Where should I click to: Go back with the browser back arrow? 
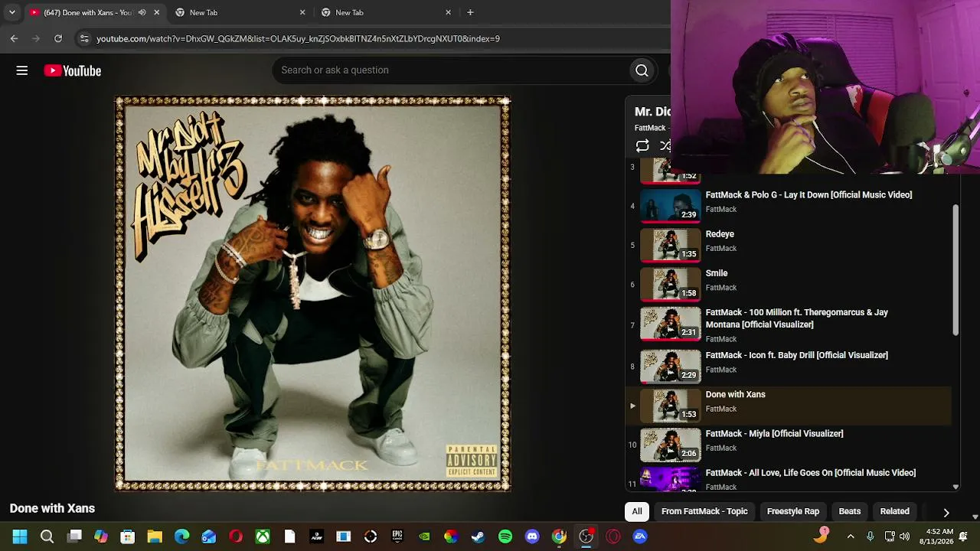[x=14, y=38]
